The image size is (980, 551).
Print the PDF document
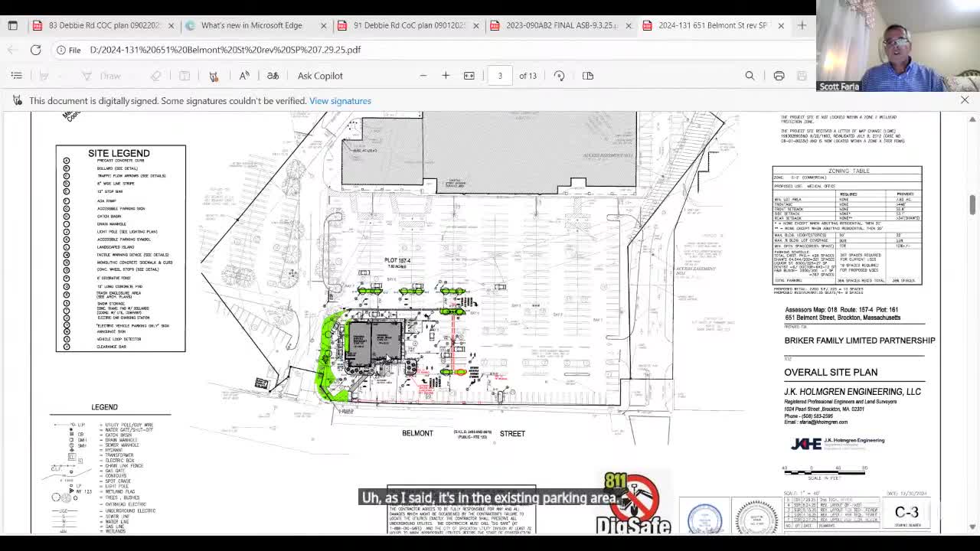779,76
